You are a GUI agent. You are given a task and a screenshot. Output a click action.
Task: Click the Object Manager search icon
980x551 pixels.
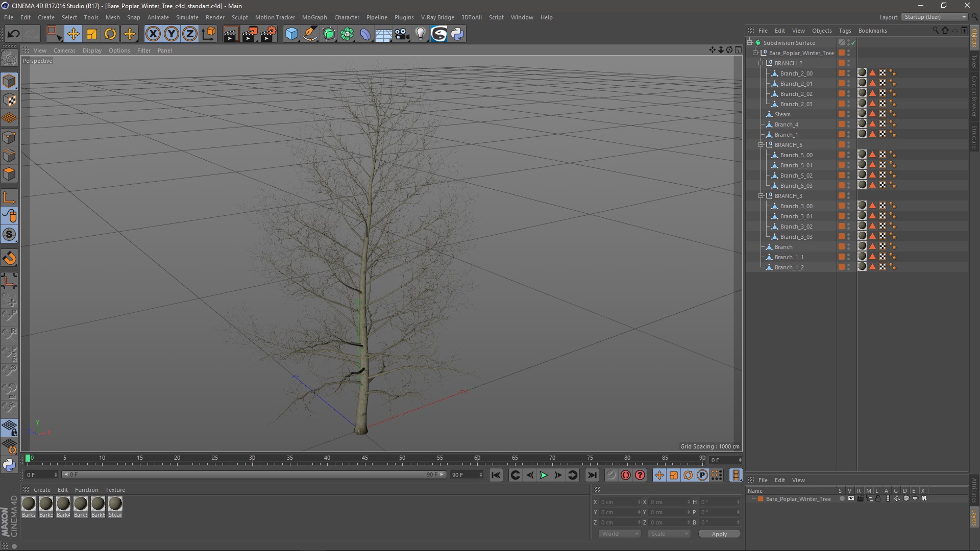pyautogui.click(x=935, y=31)
